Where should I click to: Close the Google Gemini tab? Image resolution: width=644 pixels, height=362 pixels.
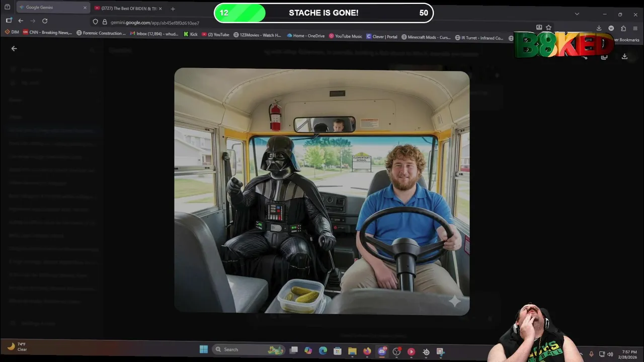[85, 8]
